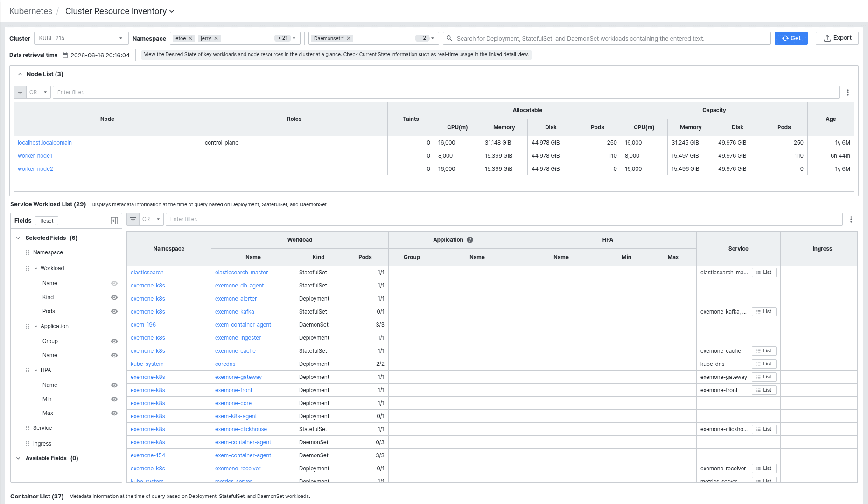Image resolution: width=868 pixels, height=504 pixels.
Task: Remove the Daemonset:* filter tag
Action: point(349,38)
